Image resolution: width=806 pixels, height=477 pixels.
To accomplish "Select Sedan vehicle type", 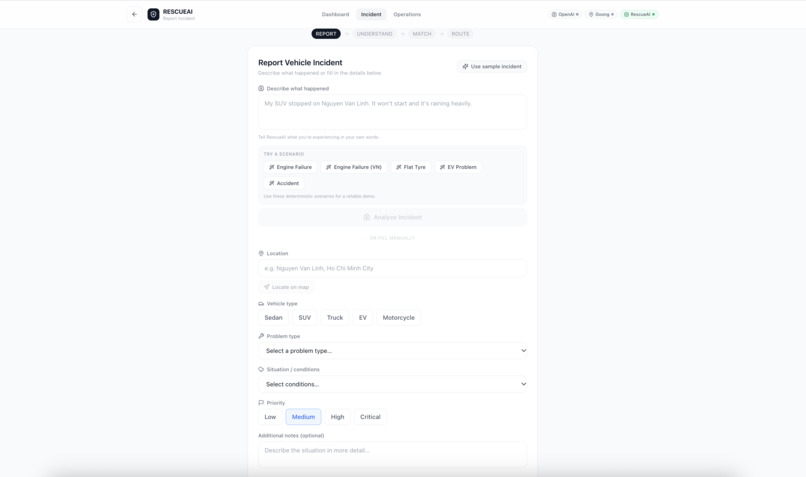I will pos(273,318).
